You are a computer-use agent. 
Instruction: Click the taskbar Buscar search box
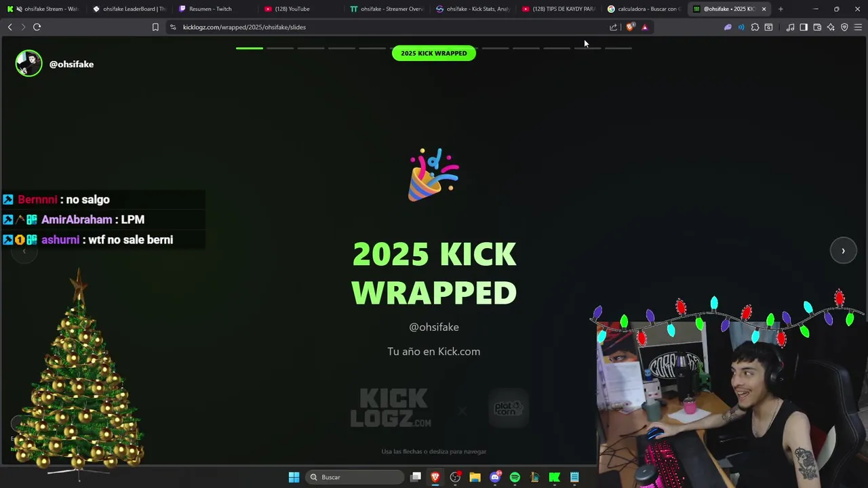click(x=355, y=477)
